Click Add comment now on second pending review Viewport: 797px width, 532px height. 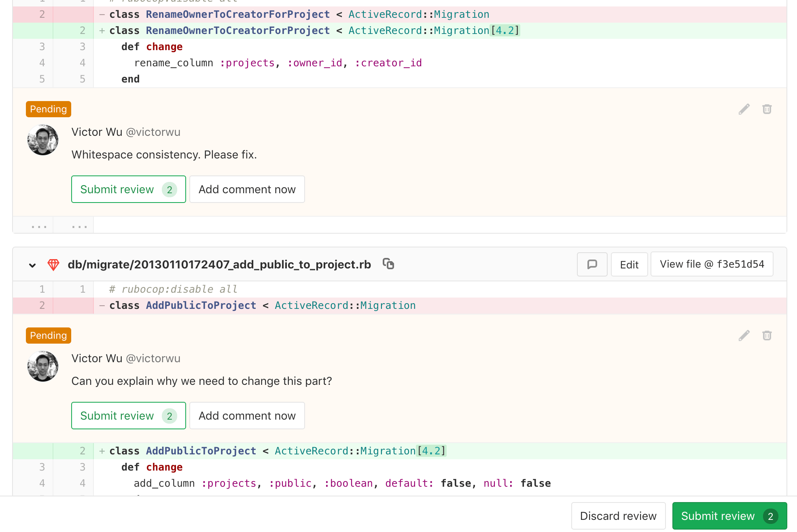click(x=247, y=416)
